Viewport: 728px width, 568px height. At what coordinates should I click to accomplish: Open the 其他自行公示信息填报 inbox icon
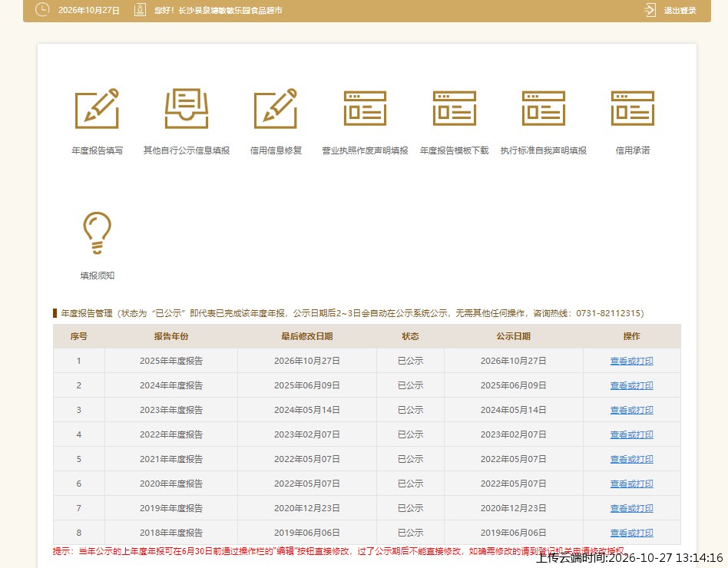click(x=186, y=108)
